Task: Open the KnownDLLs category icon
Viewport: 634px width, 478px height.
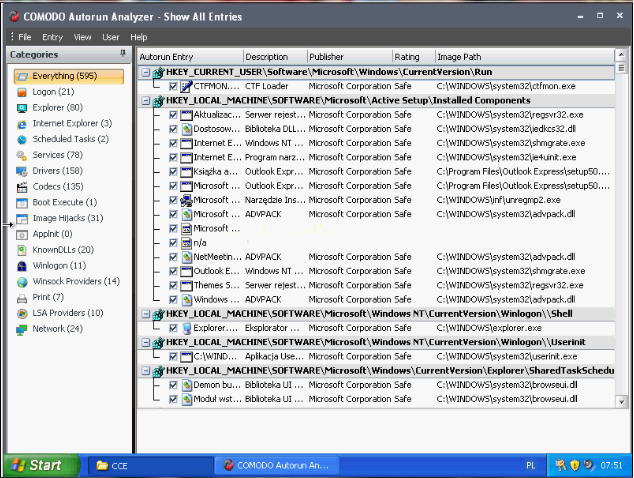Action: (22, 250)
